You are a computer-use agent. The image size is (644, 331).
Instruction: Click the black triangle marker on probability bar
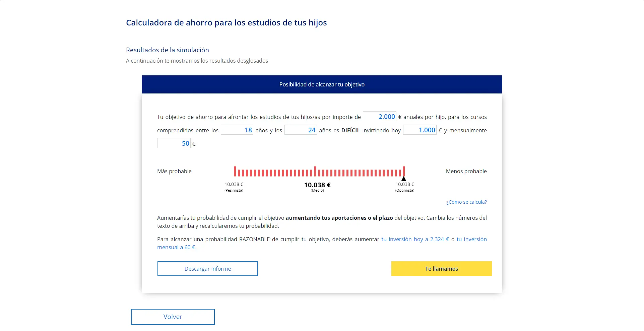pos(404,179)
